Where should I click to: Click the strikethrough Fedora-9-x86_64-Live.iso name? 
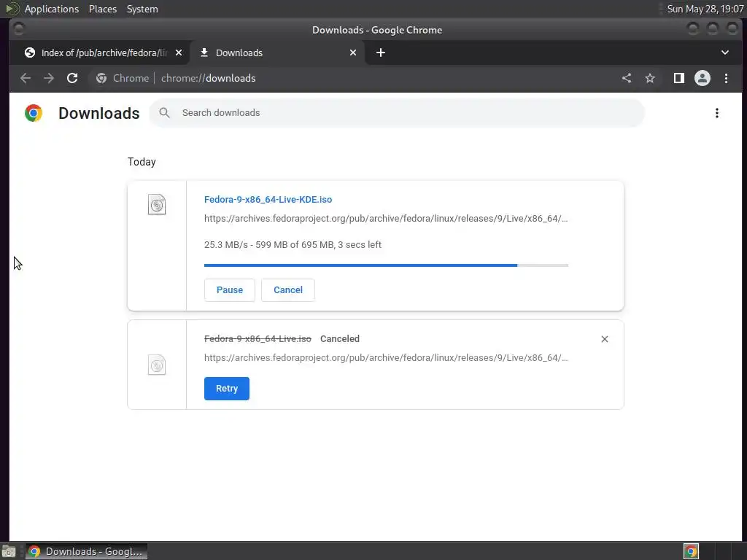pos(258,339)
